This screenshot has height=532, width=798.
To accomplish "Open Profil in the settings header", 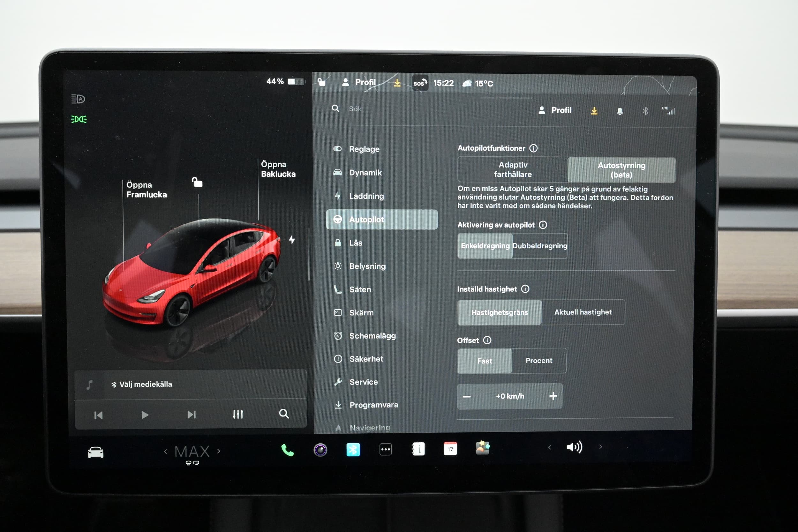I will 555,110.
